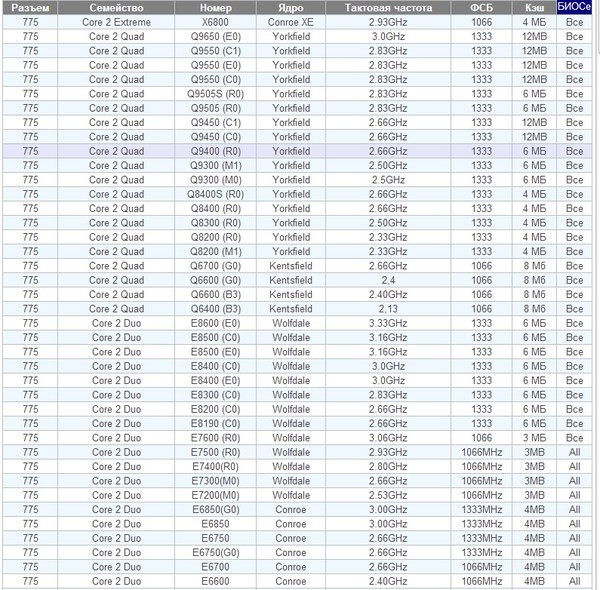Select the Q8400S (R0) cell
The image size is (600, 590).
tap(215, 194)
